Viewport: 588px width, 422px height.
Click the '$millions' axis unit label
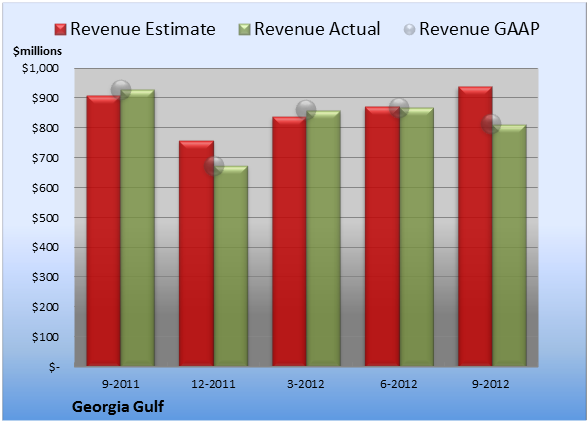37,51
